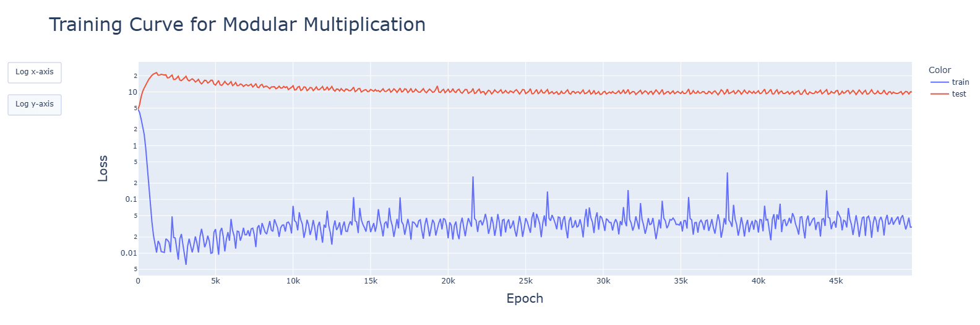
Task: Toggle the train trace in legend
Action: click(x=960, y=82)
